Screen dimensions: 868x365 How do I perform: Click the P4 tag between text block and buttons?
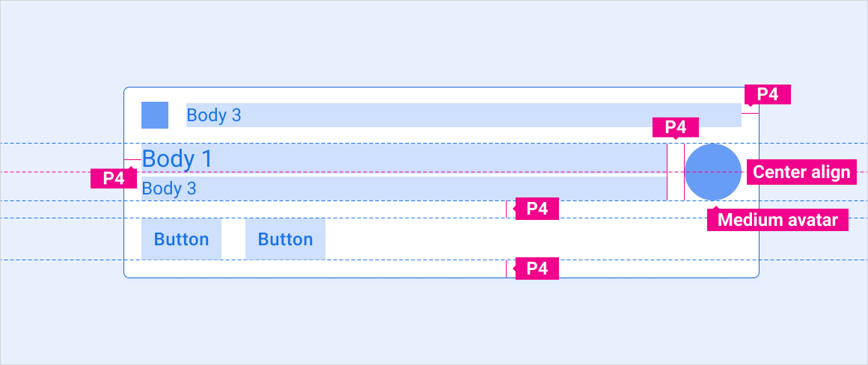click(537, 209)
